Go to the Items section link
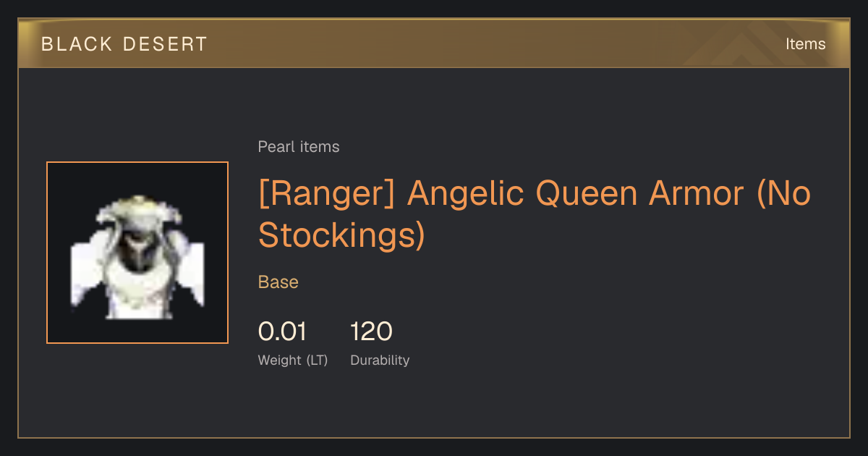This screenshot has height=456, width=868. [805, 44]
